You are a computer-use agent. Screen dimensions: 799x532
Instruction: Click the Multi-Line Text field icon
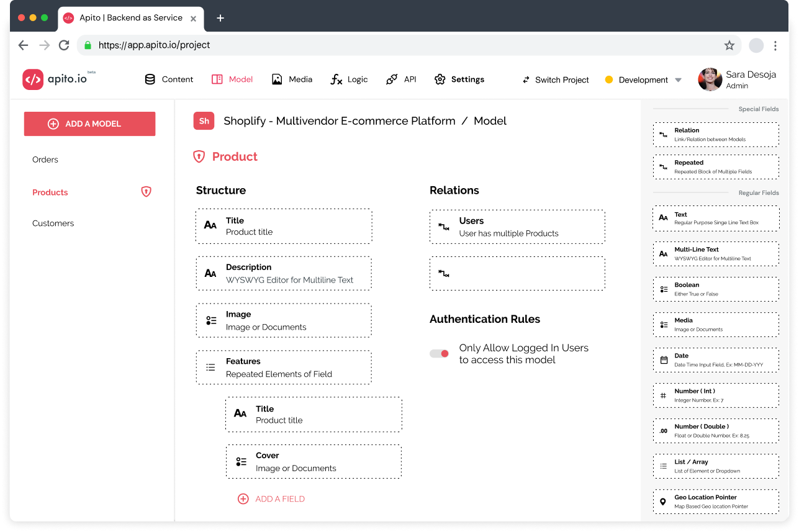(x=663, y=253)
